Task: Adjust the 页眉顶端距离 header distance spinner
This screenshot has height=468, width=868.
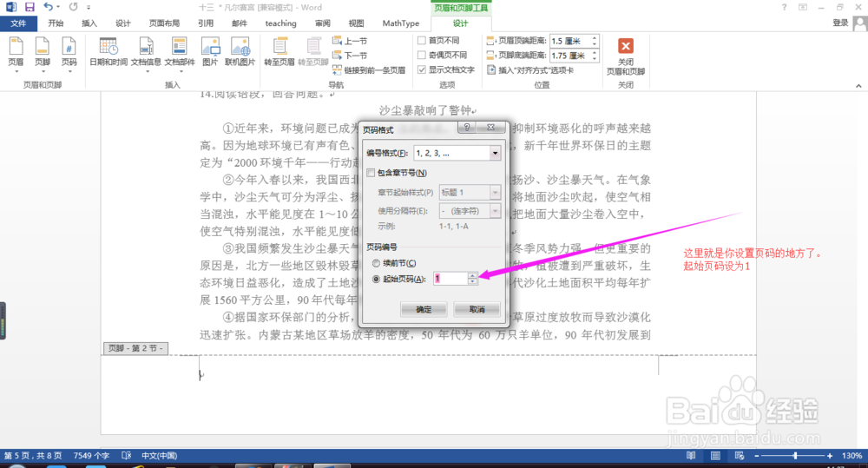Action: tap(595, 41)
